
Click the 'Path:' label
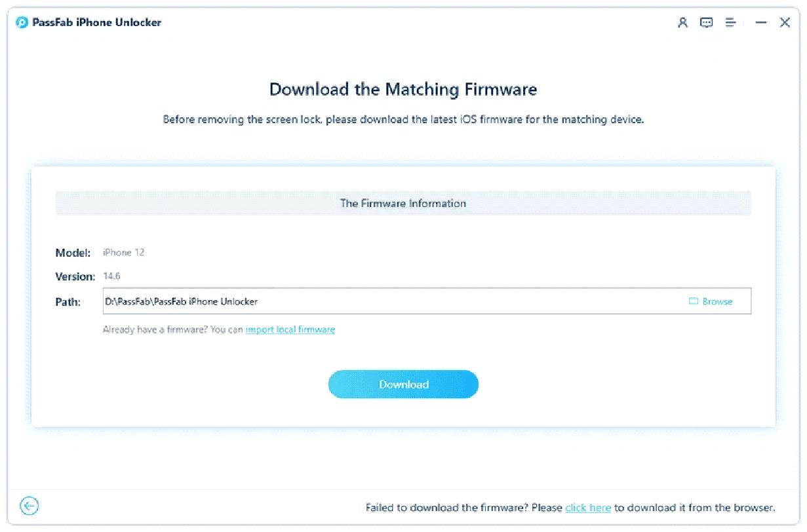coord(68,302)
